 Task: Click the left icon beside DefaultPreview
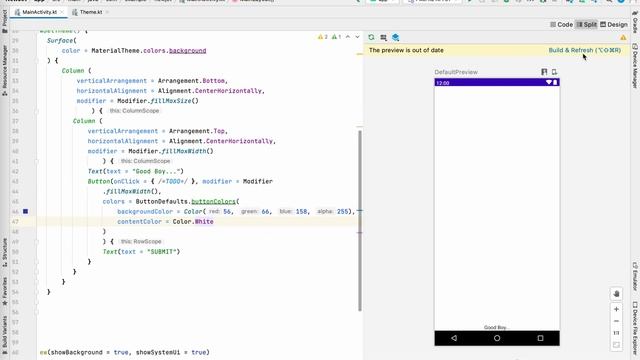[x=544, y=72]
